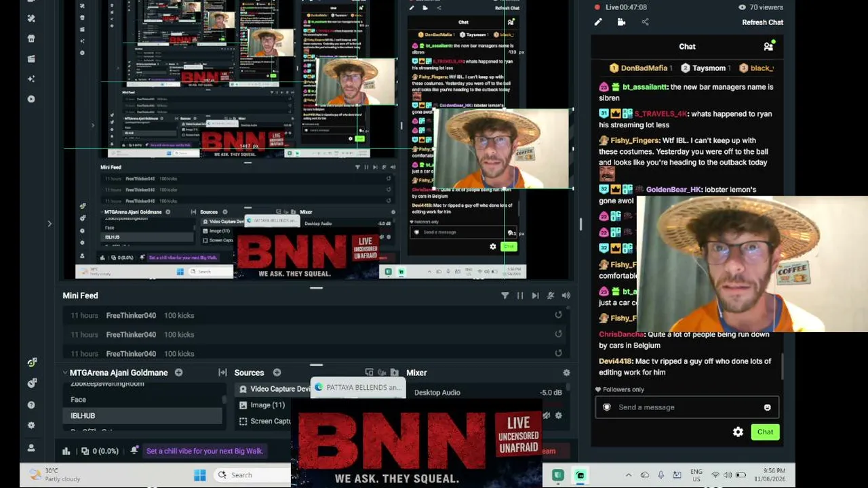Expand the scene collection MTGArena Ajani Goldmane
Image resolution: width=868 pixels, height=488 pixels.
point(65,372)
